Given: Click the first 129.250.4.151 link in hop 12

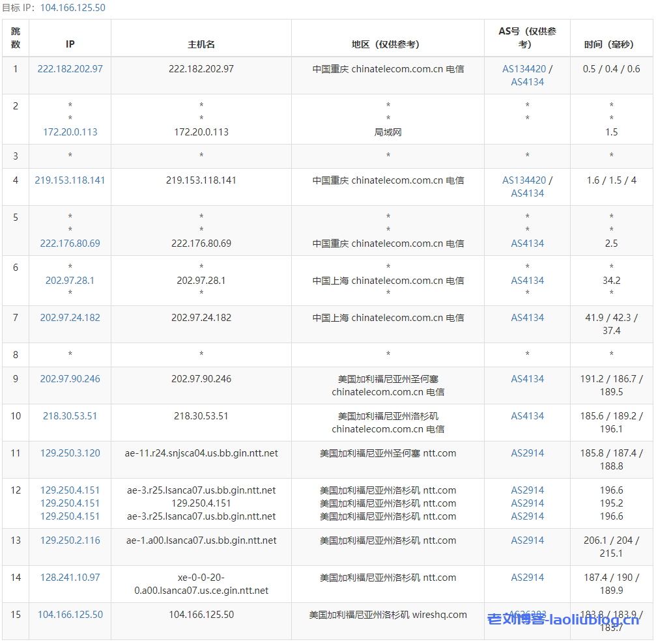Looking at the screenshot, I should click(70, 490).
